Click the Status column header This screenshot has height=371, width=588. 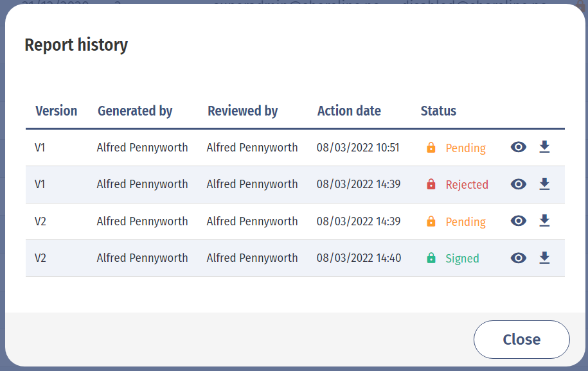438,111
